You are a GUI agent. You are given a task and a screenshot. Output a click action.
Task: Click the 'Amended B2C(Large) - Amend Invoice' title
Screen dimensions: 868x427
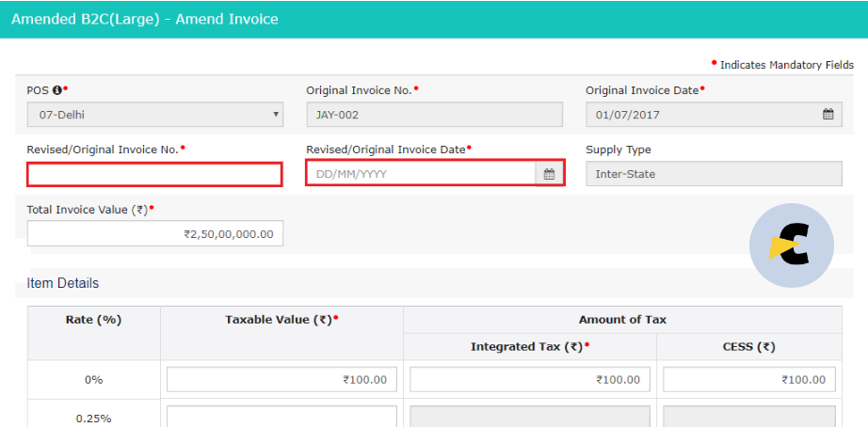coord(144,20)
